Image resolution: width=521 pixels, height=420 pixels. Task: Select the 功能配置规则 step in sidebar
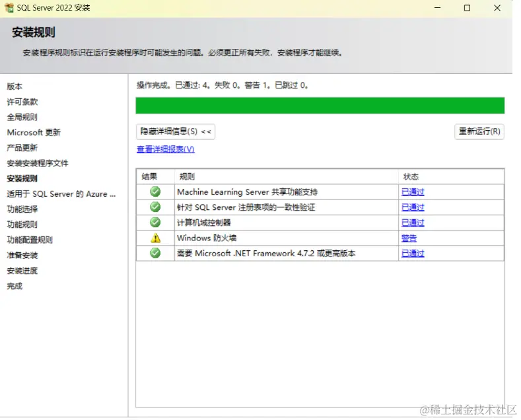point(30,240)
